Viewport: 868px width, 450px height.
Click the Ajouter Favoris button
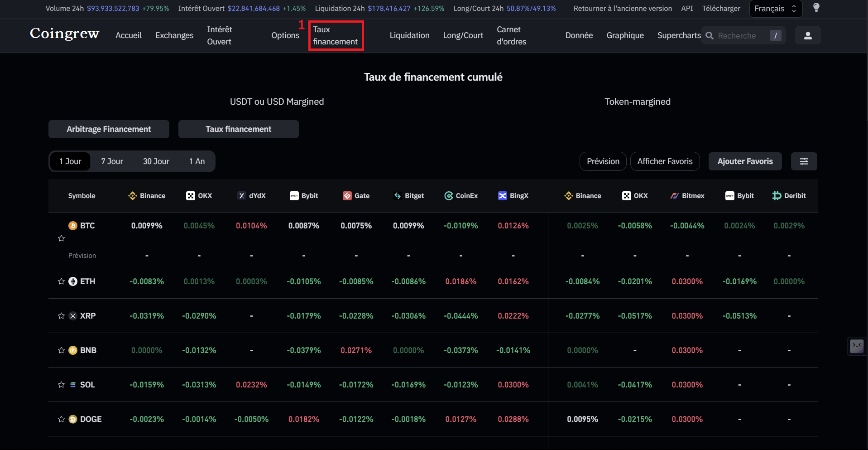[x=745, y=161]
